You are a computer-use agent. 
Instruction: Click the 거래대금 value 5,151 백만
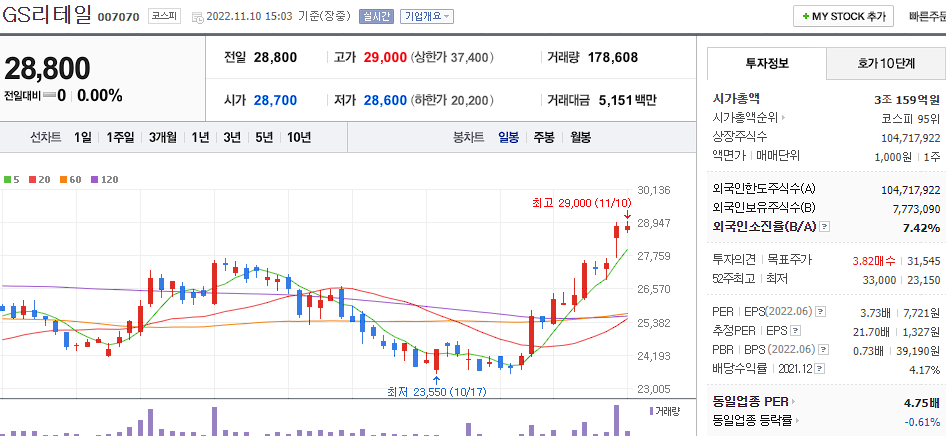tap(627, 100)
